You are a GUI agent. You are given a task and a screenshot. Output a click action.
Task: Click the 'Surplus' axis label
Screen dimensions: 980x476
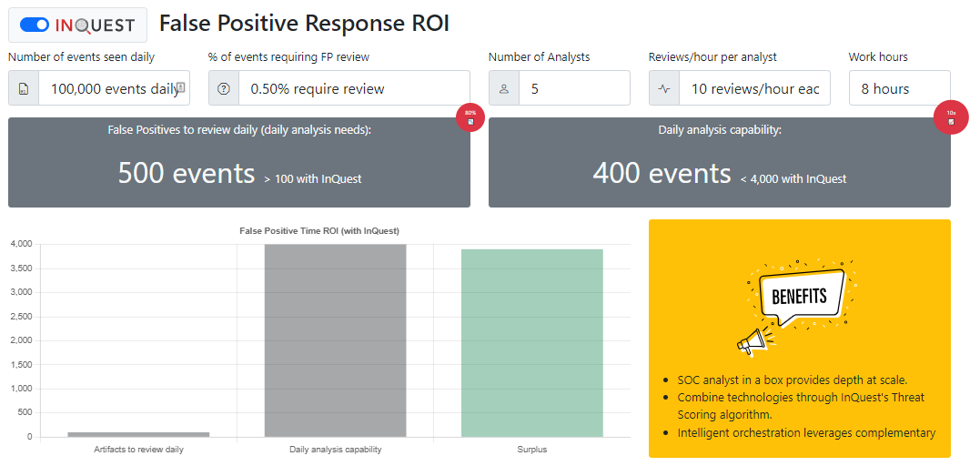coord(532,449)
